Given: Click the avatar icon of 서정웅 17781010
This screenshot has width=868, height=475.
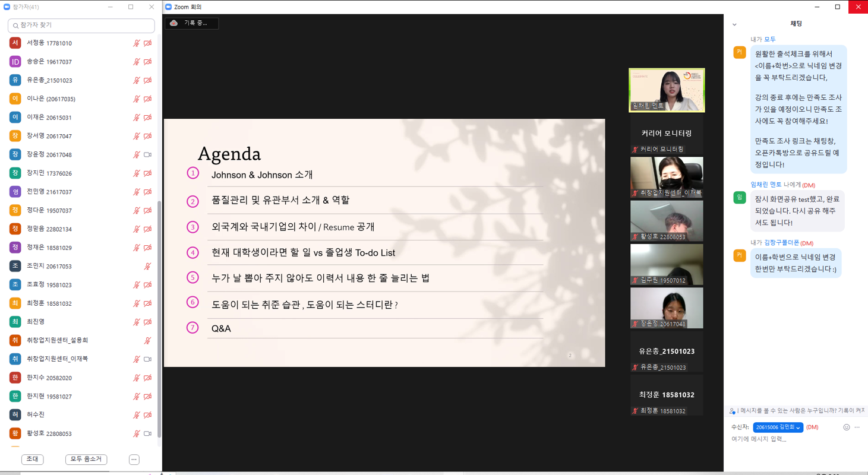Looking at the screenshot, I should (x=15, y=43).
